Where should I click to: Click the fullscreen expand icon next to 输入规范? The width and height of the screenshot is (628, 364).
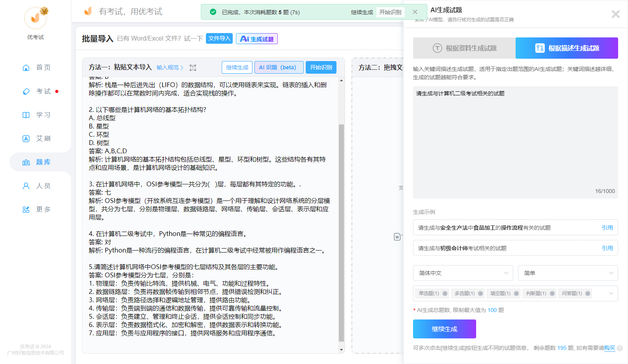coord(193,68)
